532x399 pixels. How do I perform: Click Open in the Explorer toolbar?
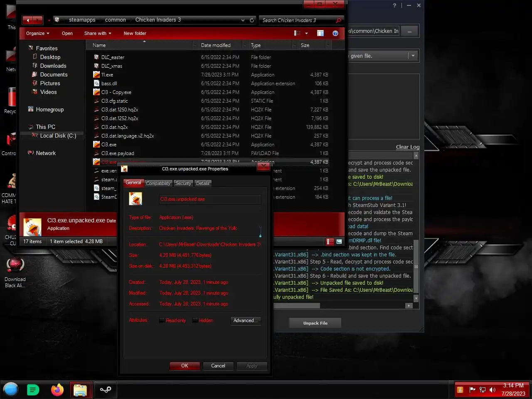pos(67,33)
